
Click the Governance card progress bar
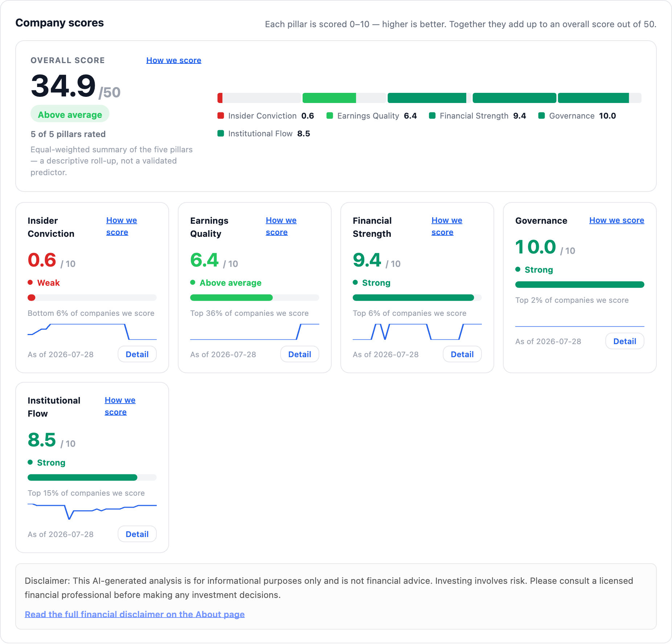coord(580,285)
